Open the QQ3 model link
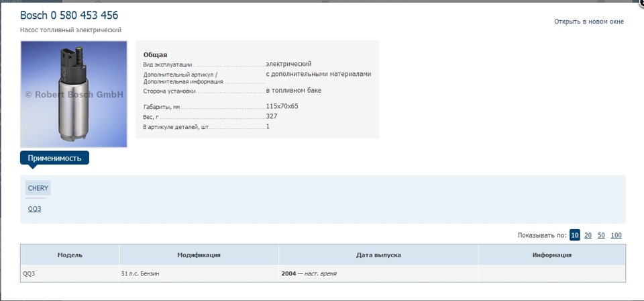This screenshot has height=301, width=644. coord(34,209)
